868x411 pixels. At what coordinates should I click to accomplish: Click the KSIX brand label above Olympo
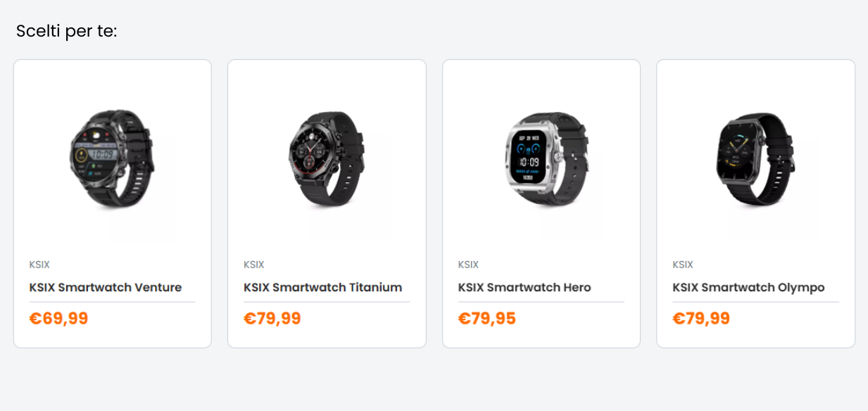[683, 265]
